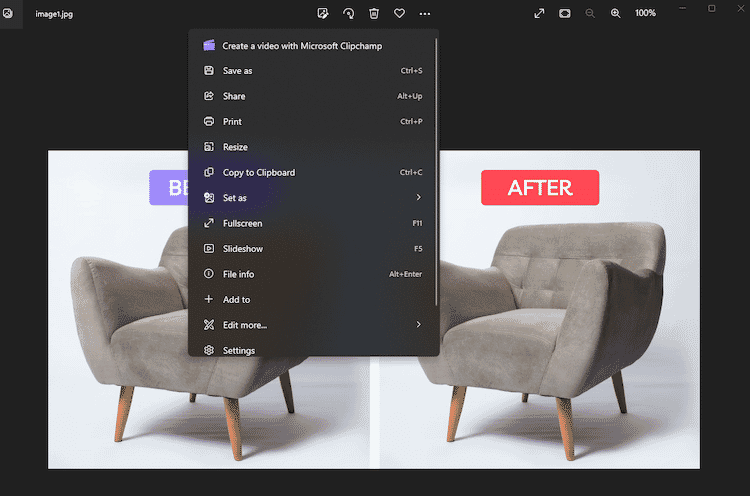The height and width of the screenshot is (496, 750).
Task: Click the three-dot See more button
Action: [x=425, y=13]
